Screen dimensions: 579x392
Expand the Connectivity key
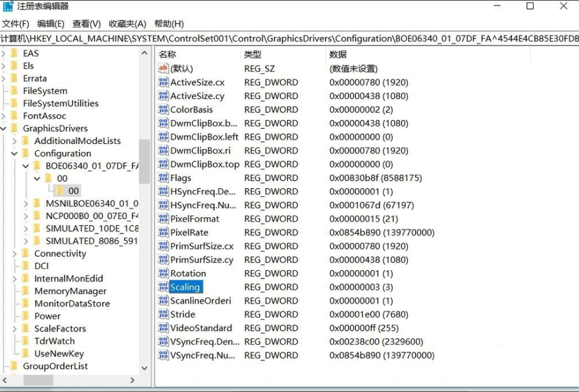pos(15,253)
